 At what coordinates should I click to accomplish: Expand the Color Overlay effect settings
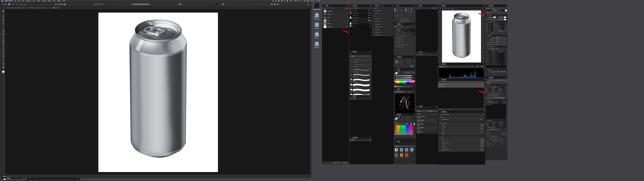pos(373,24)
